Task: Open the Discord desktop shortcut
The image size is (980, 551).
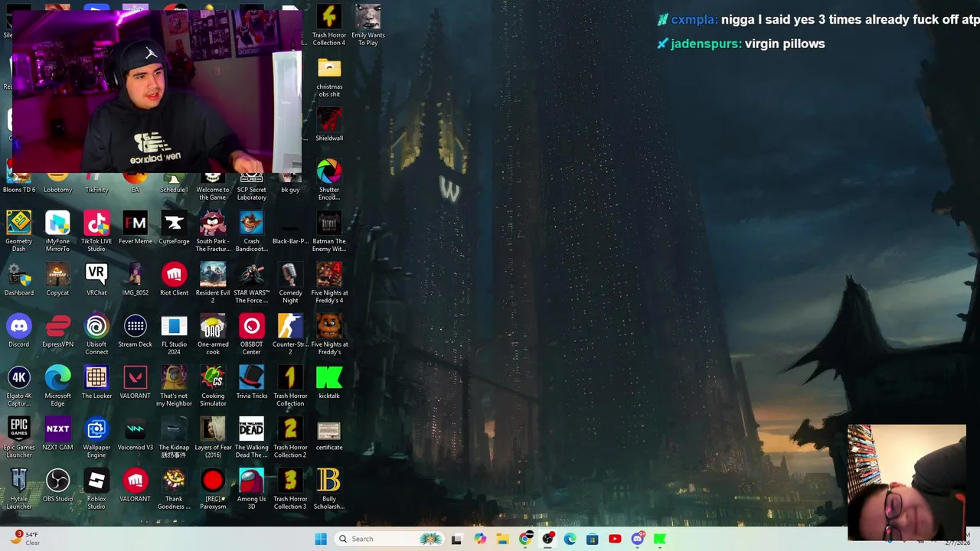Action: coord(19,331)
